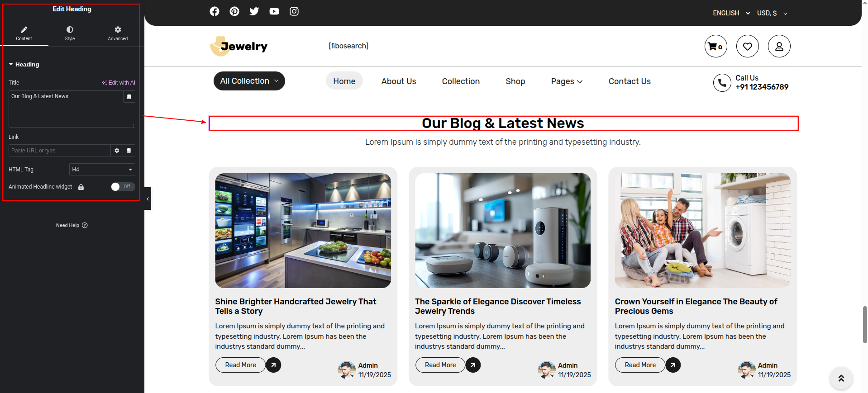Click the Paste URL link input field
This screenshot has height=393, width=868.
point(59,151)
